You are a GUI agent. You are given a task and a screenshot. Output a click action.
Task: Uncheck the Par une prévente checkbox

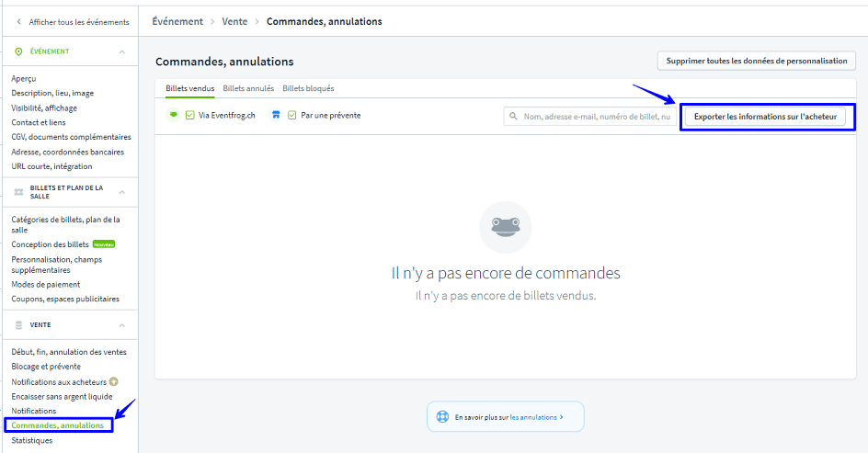coord(292,116)
